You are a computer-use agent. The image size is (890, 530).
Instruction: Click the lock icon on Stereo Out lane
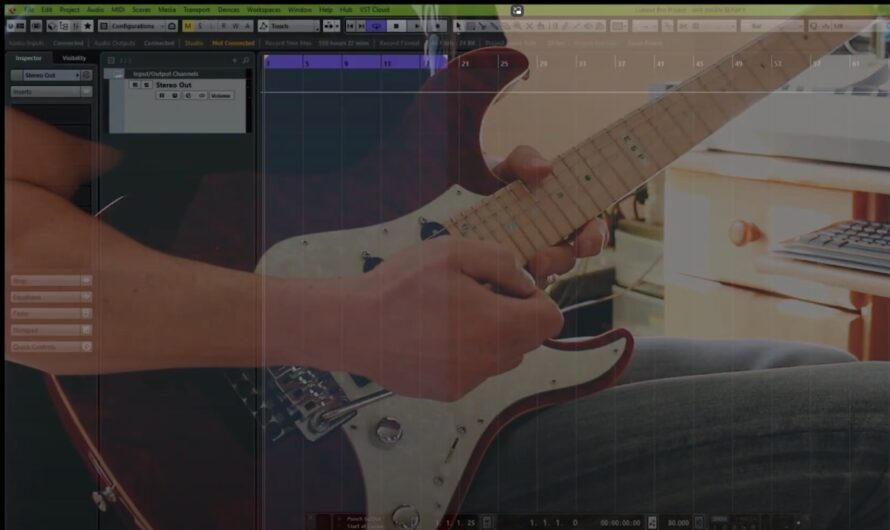pos(188,95)
